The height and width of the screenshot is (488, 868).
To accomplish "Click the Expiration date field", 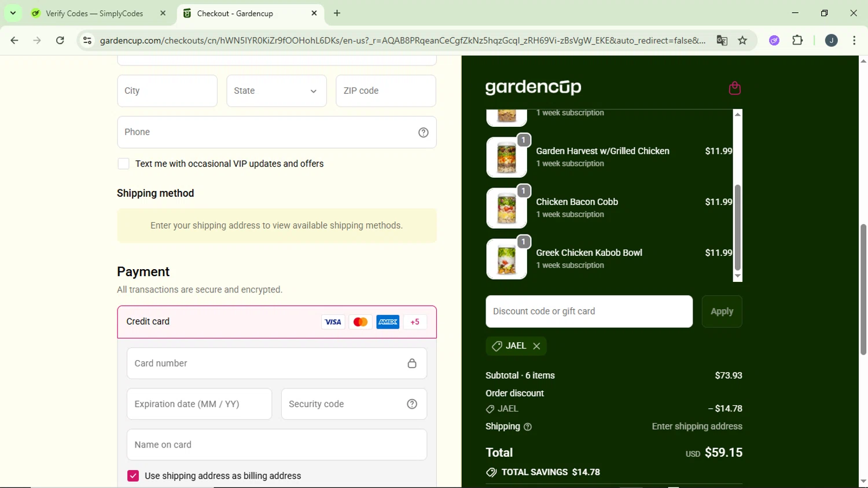I will [199, 404].
